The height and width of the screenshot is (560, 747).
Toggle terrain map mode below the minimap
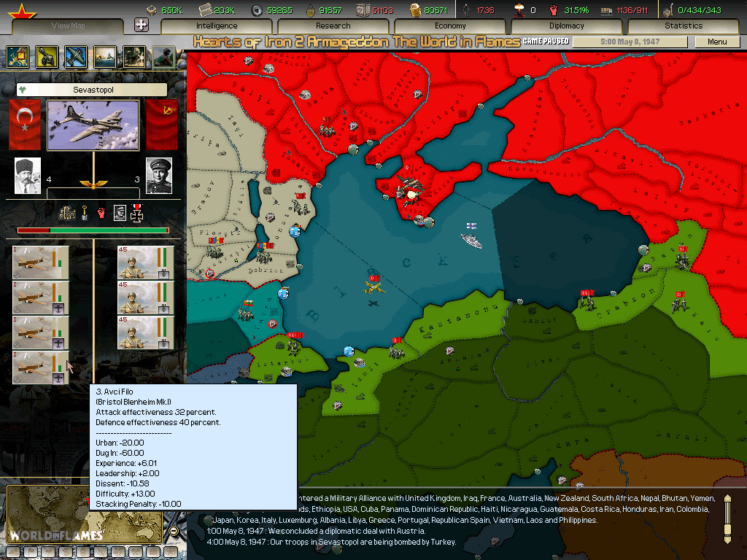pos(12,552)
